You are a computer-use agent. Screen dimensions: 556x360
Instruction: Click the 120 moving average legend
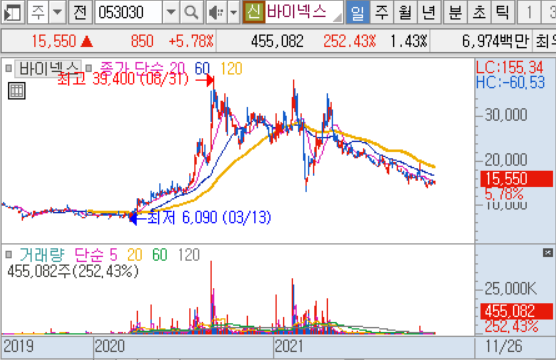pos(231,68)
